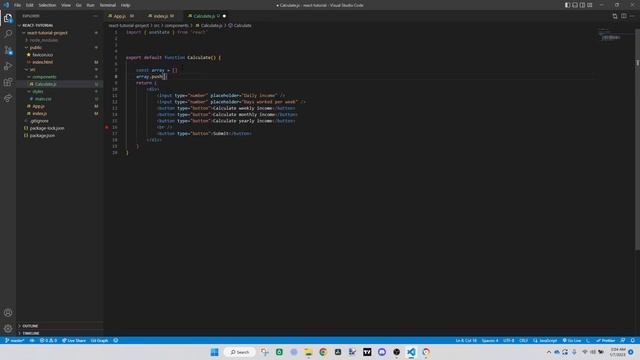Open Chrome from the taskbar

[323, 352]
